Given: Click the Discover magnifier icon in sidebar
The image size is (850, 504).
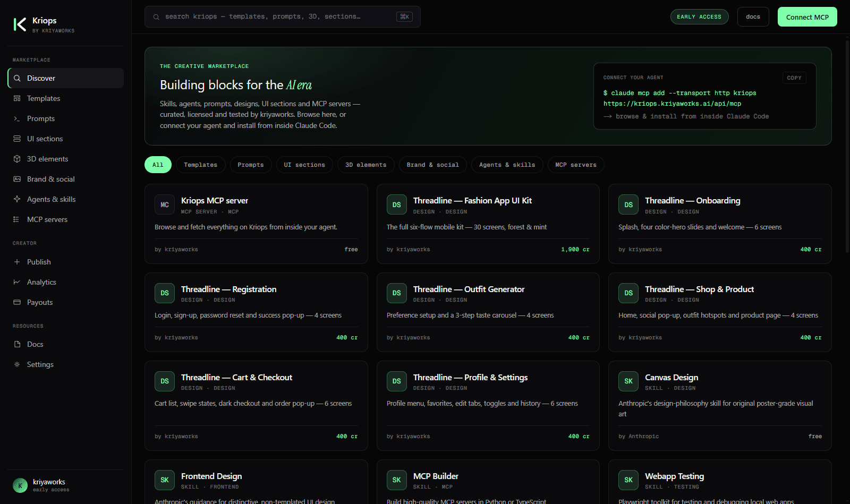Looking at the screenshot, I should click(x=17, y=78).
